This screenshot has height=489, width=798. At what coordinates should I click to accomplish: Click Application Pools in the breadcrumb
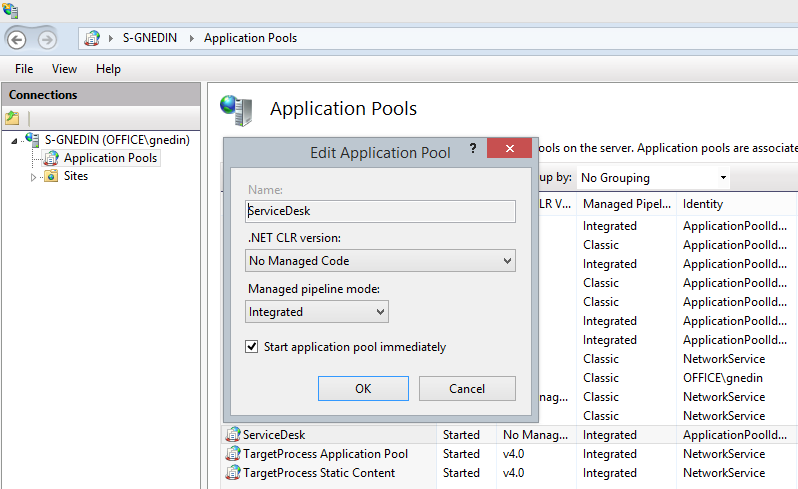click(x=250, y=38)
